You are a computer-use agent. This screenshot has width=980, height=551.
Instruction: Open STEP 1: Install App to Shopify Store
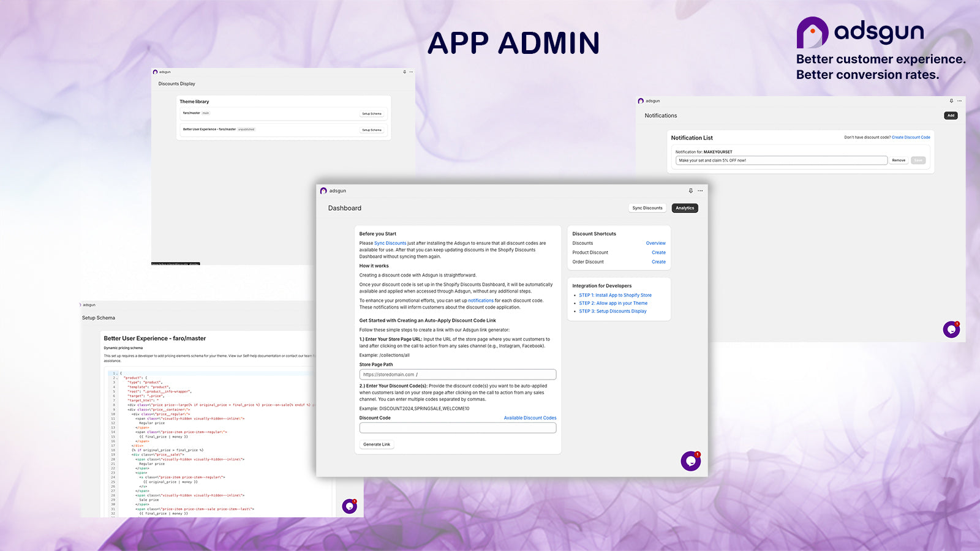[x=615, y=295]
